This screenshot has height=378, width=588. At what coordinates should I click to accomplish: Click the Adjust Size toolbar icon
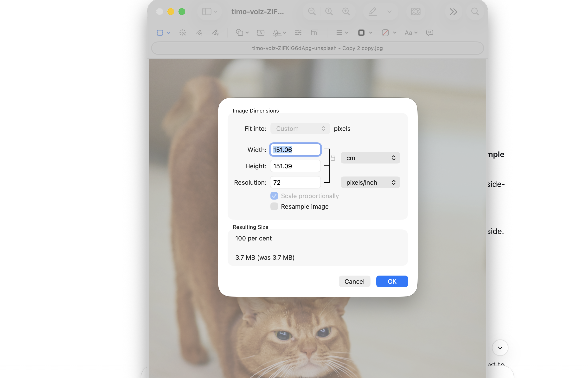click(314, 33)
